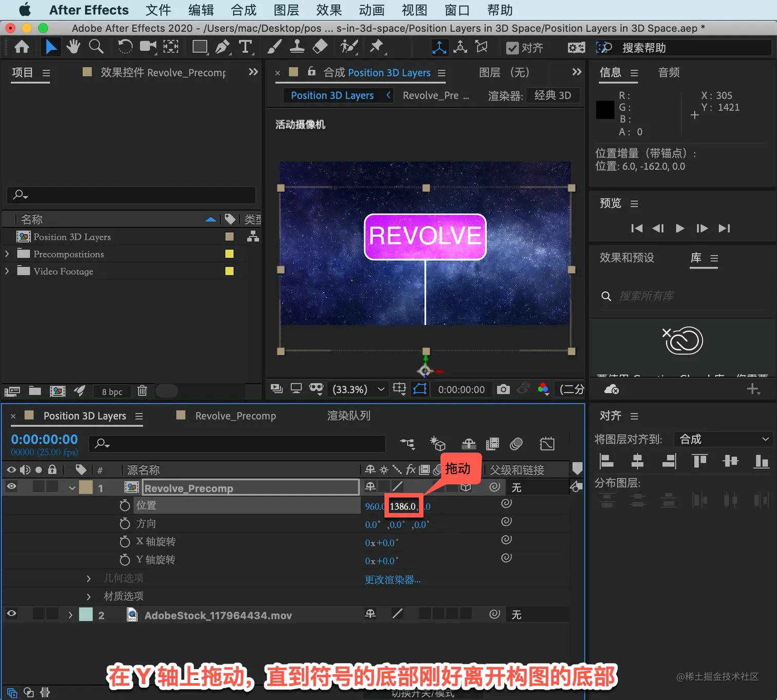
Task: Click the new folder icon in Project panel
Action: point(35,391)
